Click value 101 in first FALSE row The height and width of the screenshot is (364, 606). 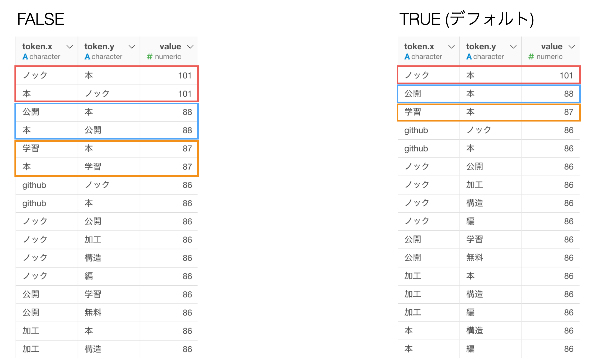(185, 75)
